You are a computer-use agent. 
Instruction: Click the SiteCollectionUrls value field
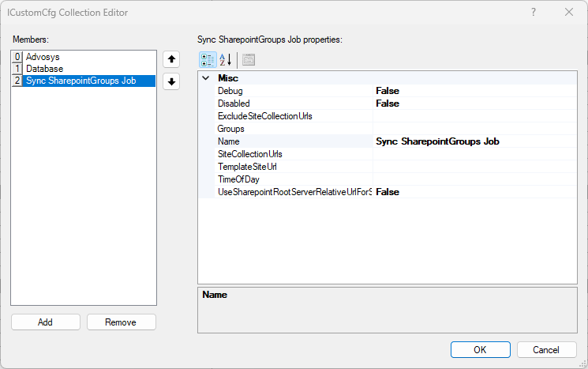pos(474,154)
